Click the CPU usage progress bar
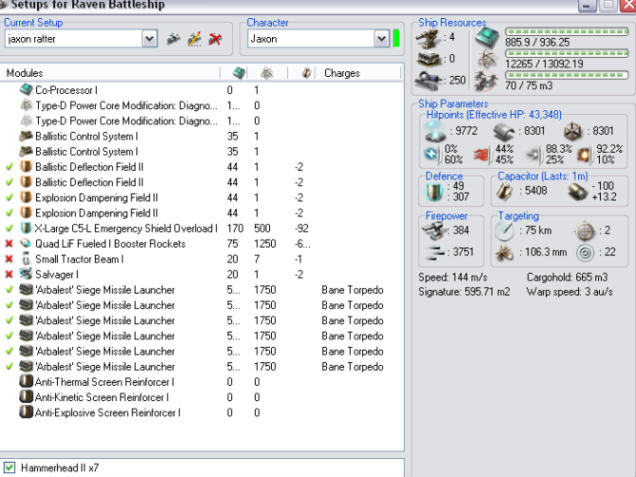Viewport: 636px width, 477px height. (x=567, y=32)
